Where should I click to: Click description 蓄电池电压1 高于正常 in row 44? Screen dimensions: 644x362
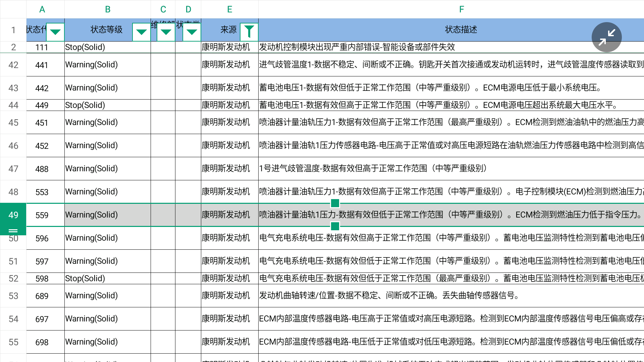(x=451, y=105)
